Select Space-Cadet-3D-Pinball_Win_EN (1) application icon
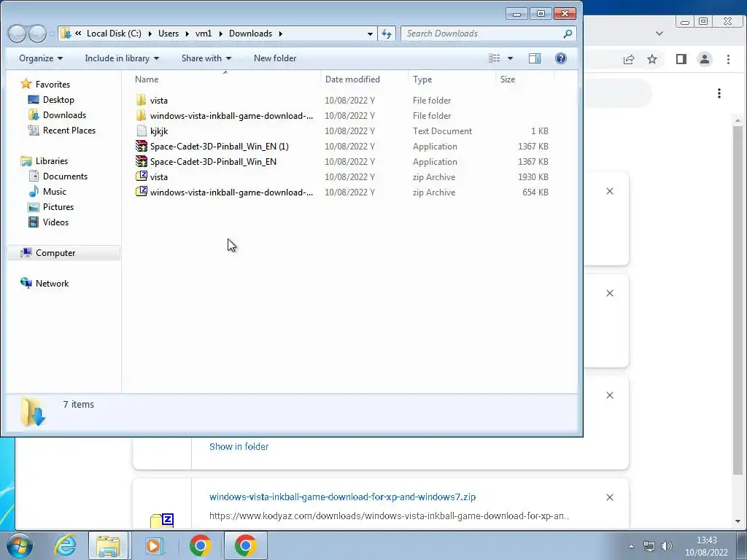747x560 pixels. 141,146
